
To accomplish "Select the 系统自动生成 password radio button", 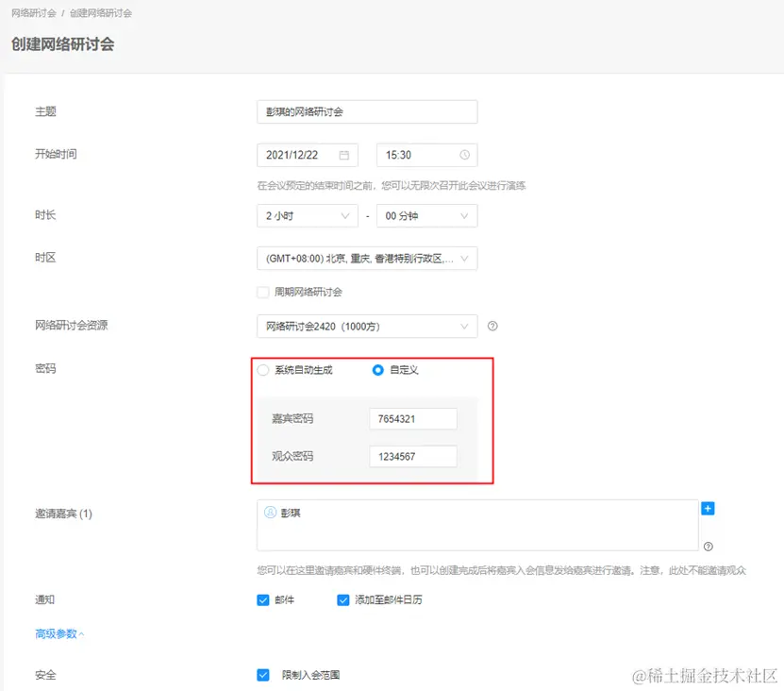I will coord(263,370).
